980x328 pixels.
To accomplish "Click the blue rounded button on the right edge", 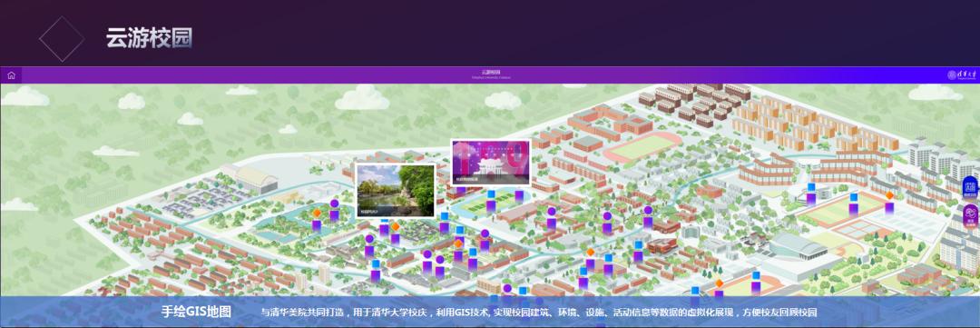I will tap(970, 187).
